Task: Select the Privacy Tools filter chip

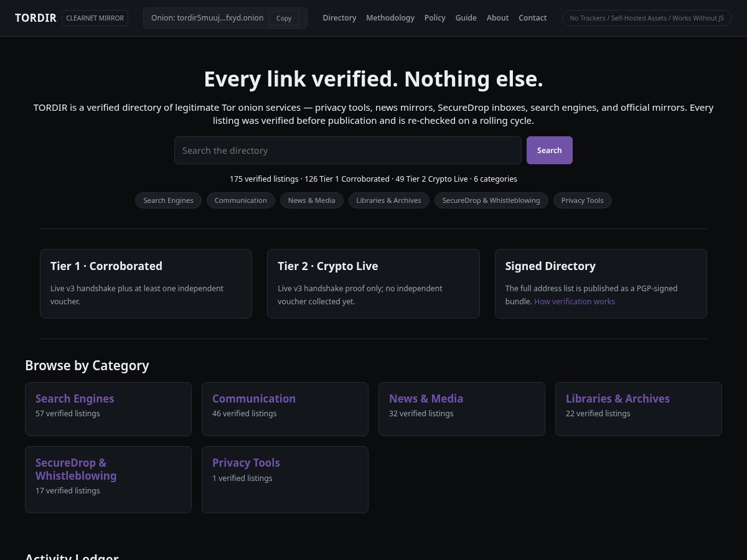Action: 583,200
